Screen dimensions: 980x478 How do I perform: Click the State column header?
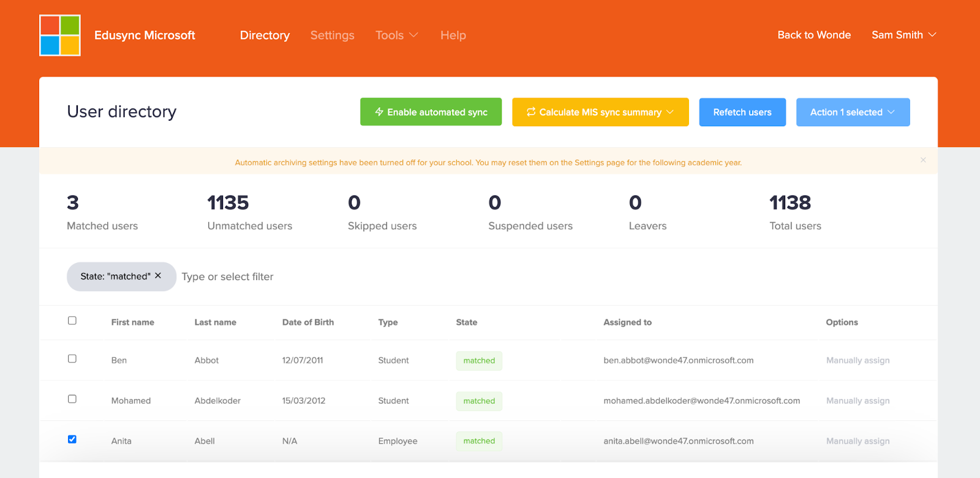pos(467,322)
